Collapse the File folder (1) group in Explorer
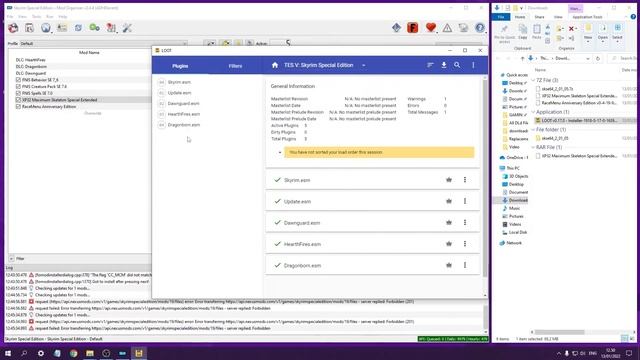 click(533, 129)
